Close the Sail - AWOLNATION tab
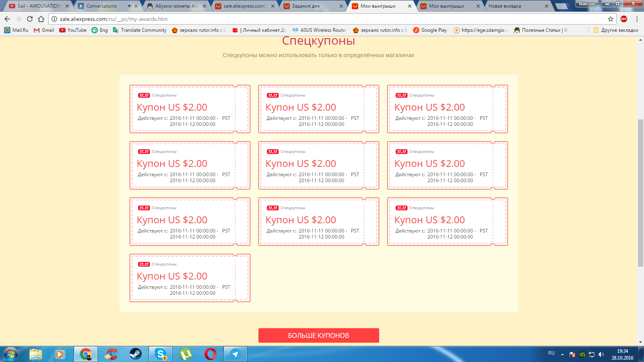644x362 pixels. pyautogui.click(x=67, y=6)
